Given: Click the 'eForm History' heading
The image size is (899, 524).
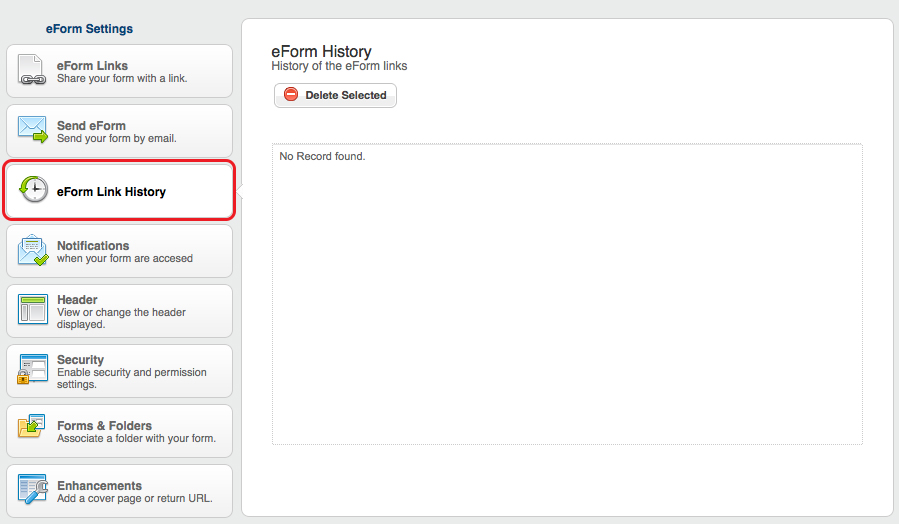Looking at the screenshot, I should (321, 52).
